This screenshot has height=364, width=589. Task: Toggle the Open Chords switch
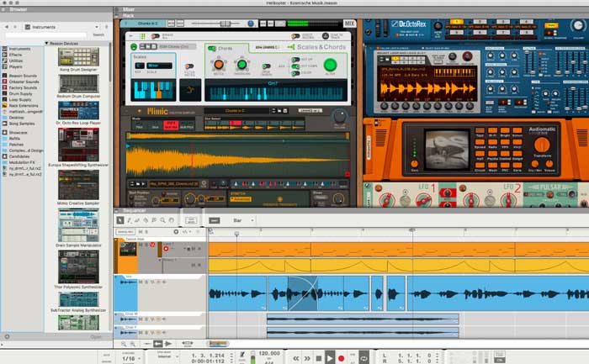tap(266, 66)
